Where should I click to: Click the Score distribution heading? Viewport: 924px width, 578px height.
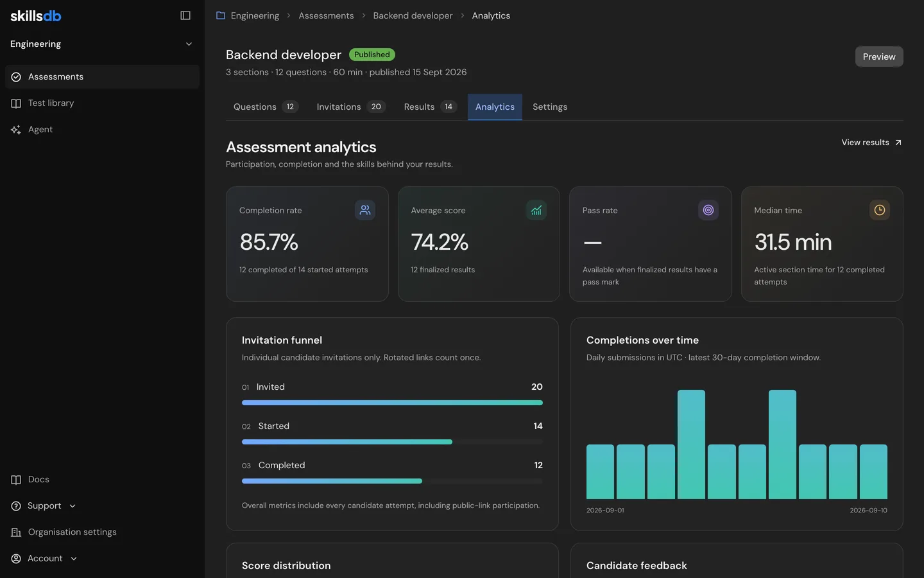(286, 566)
